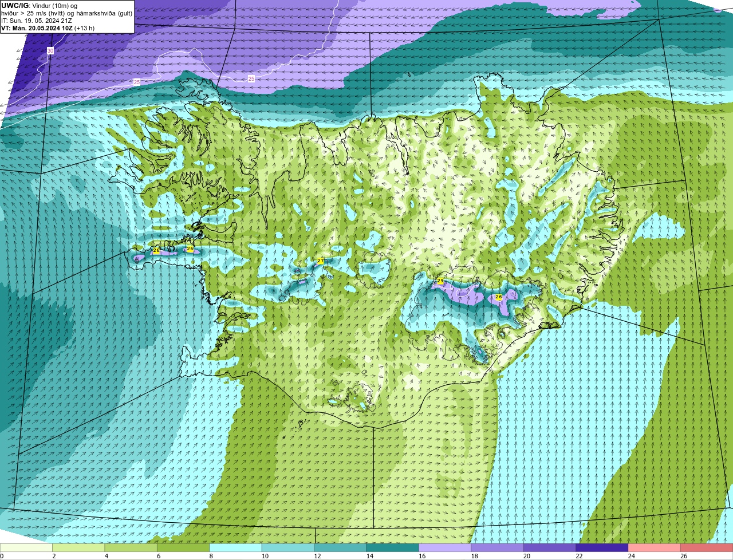Click the '26' tick label under the color scale
The width and height of the screenshot is (733, 560).
684,556
